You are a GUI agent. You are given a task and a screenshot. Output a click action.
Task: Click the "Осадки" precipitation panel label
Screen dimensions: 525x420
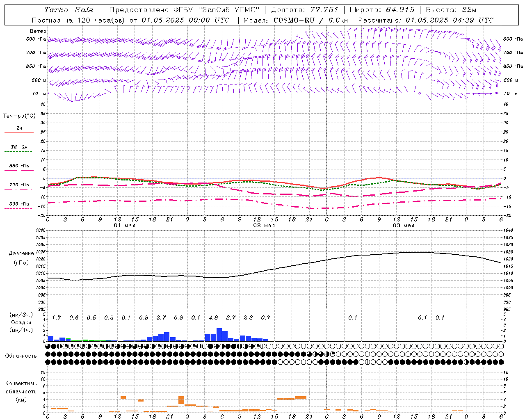tap(21, 322)
